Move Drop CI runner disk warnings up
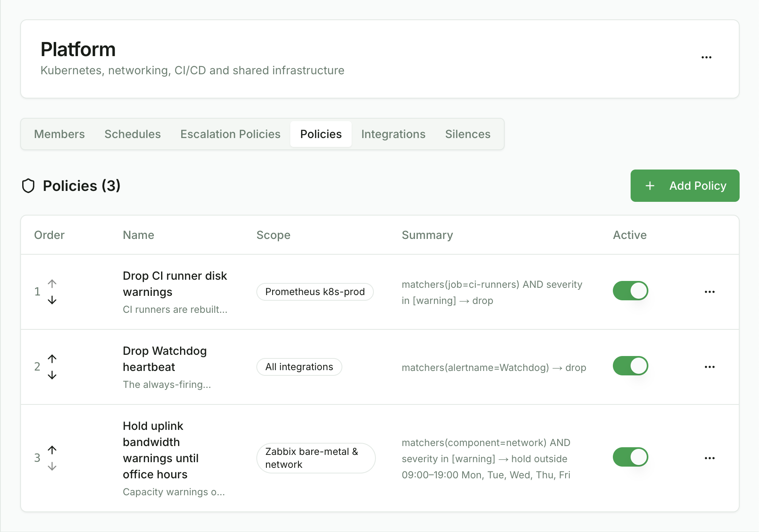The height and width of the screenshot is (532, 759). pyautogui.click(x=52, y=283)
